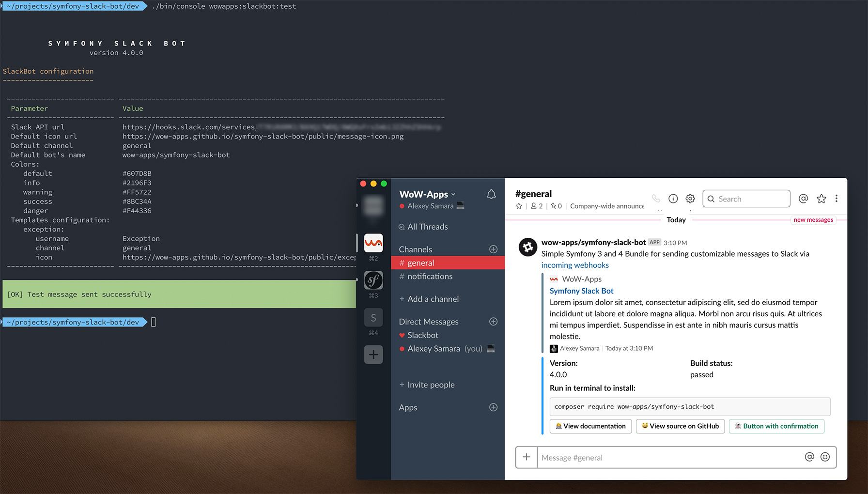Open WoW-Apps workspace menu dropdown
Image resolution: width=868 pixels, height=494 pixels.
(428, 194)
